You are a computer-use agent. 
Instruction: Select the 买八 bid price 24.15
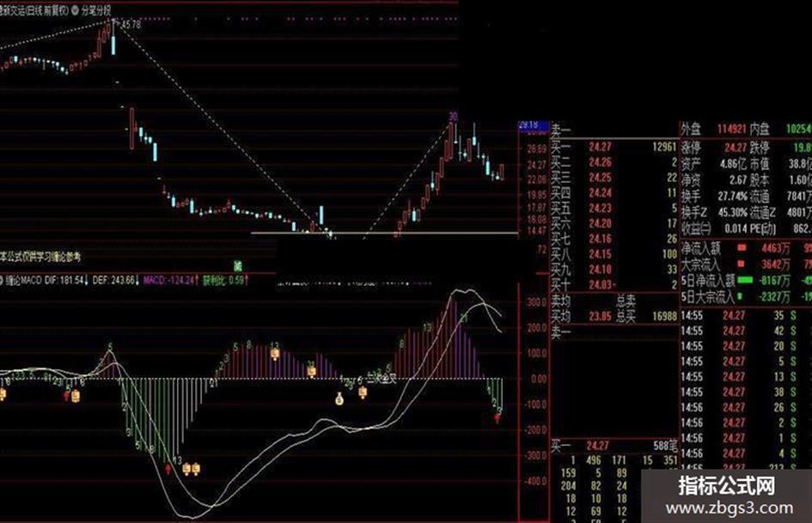tap(600, 254)
